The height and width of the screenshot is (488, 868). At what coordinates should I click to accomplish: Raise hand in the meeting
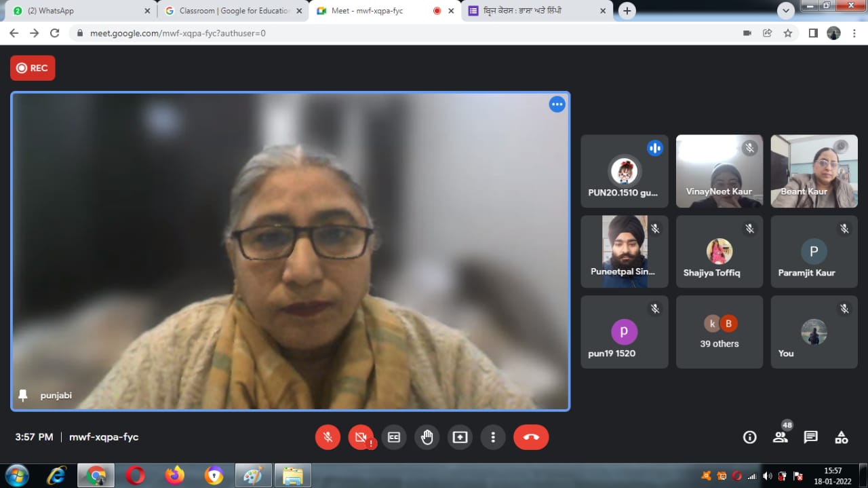pyautogui.click(x=427, y=437)
